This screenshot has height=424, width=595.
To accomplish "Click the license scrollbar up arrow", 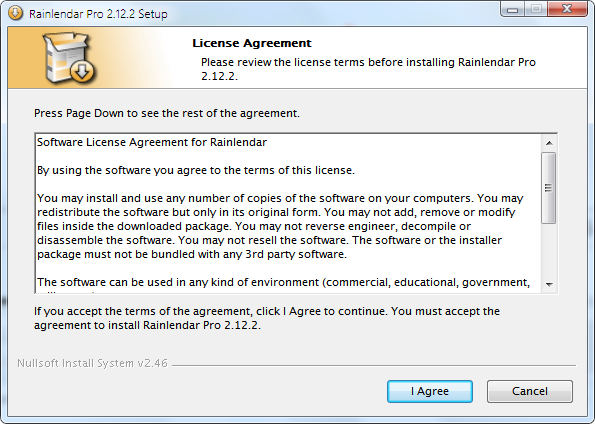I will pos(549,143).
